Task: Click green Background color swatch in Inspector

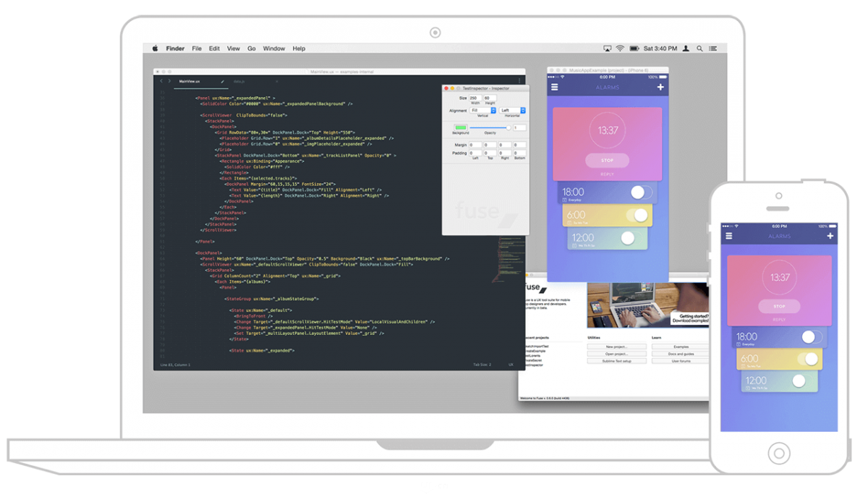Action: click(x=461, y=127)
